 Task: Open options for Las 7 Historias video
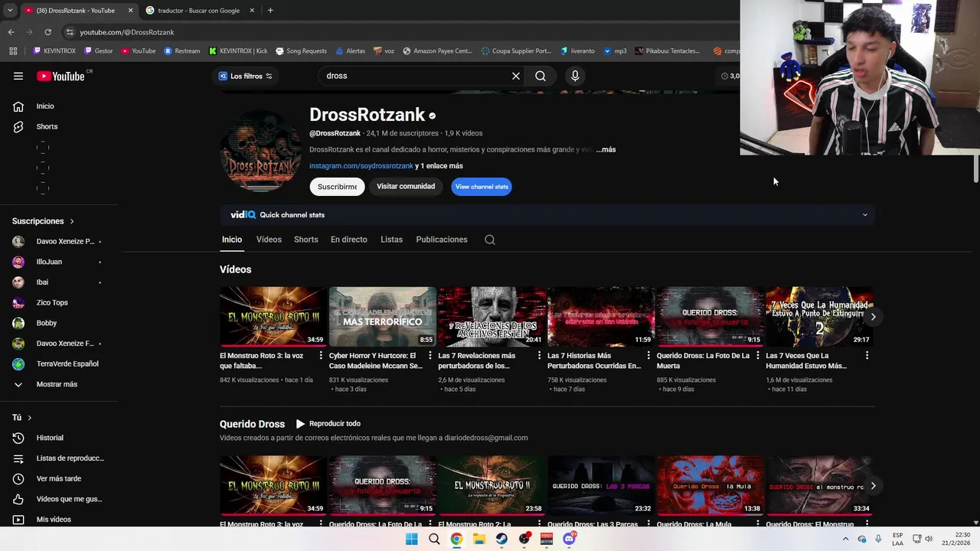(x=648, y=356)
